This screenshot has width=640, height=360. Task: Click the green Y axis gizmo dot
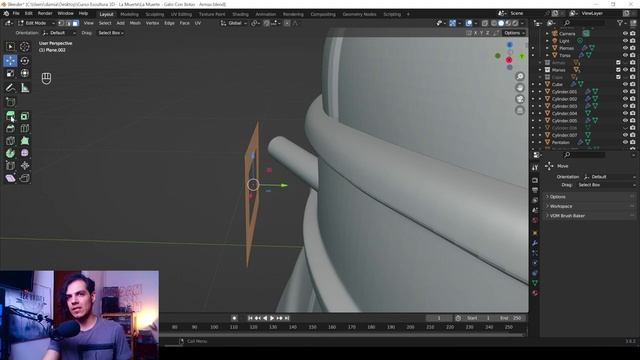pos(522,56)
